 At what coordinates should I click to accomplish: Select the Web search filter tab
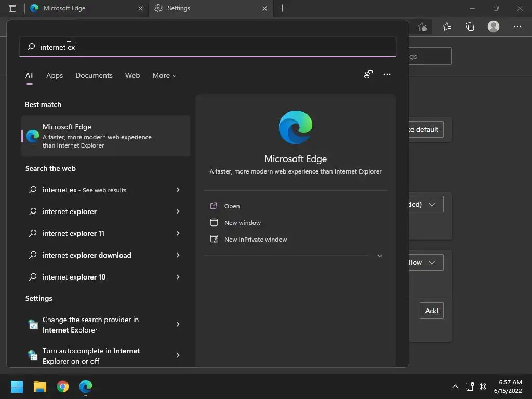[x=132, y=76]
